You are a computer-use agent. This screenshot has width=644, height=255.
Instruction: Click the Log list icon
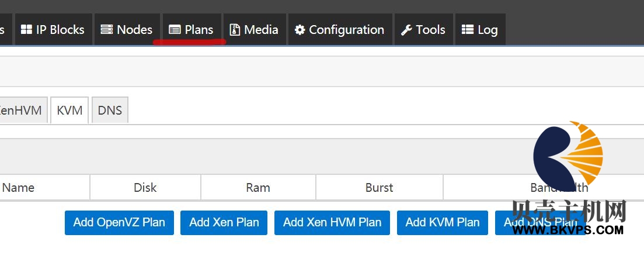[x=468, y=30]
